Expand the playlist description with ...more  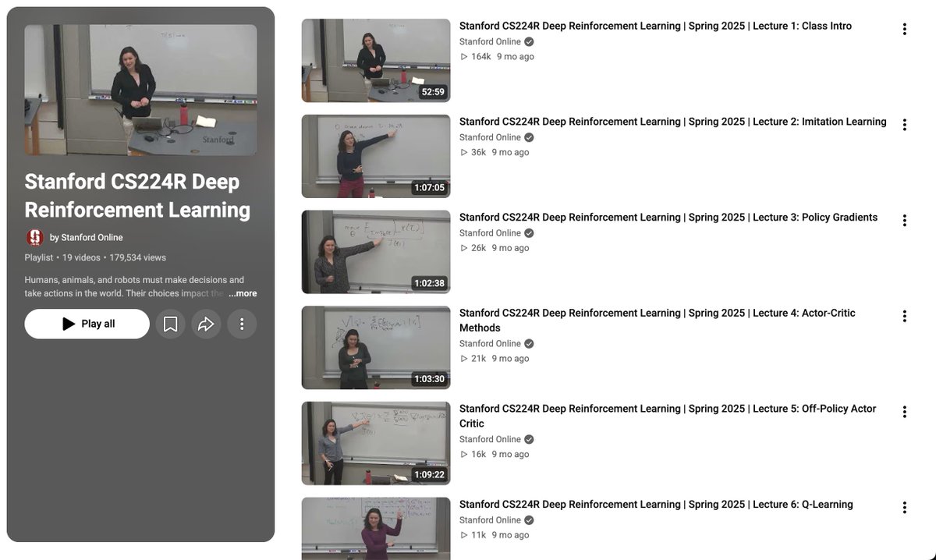(x=243, y=293)
